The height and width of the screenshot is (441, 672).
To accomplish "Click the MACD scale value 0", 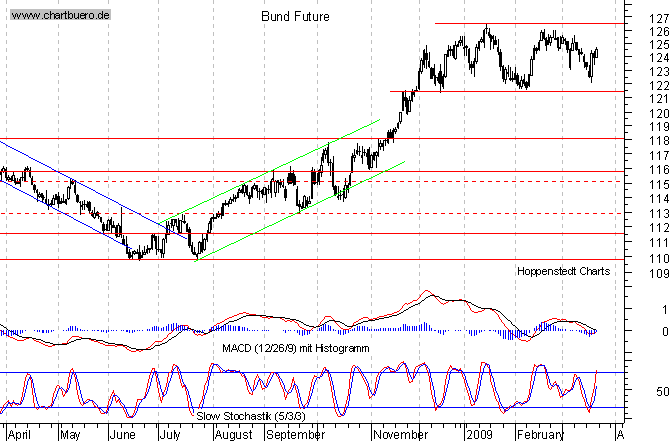I will 665,331.
